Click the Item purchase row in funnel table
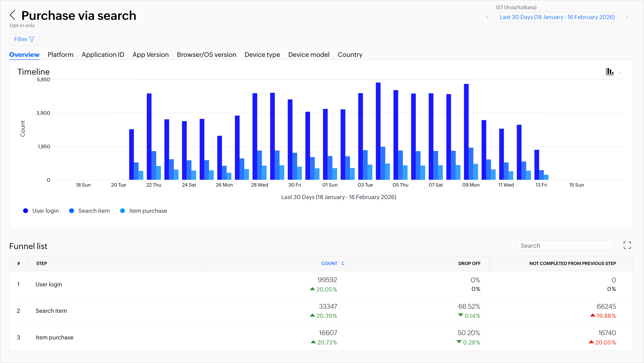The height and width of the screenshot is (363, 644). (x=54, y=337)
